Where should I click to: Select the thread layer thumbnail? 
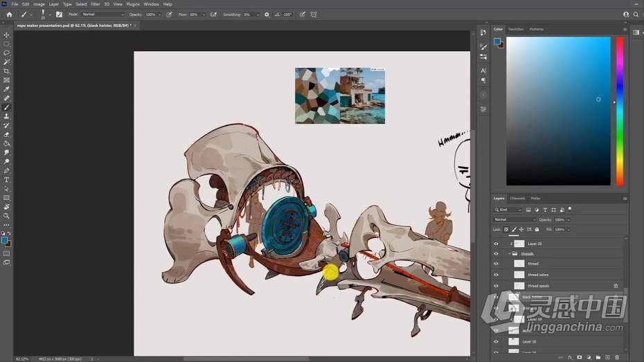519,264
